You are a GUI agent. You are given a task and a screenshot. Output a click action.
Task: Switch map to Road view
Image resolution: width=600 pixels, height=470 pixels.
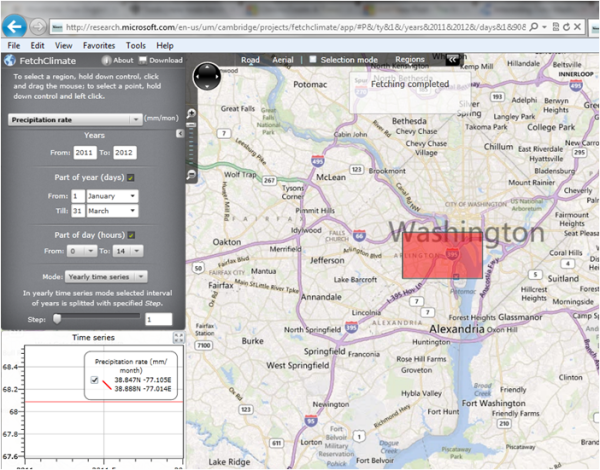pyautogui.click(x=250, y=60)
